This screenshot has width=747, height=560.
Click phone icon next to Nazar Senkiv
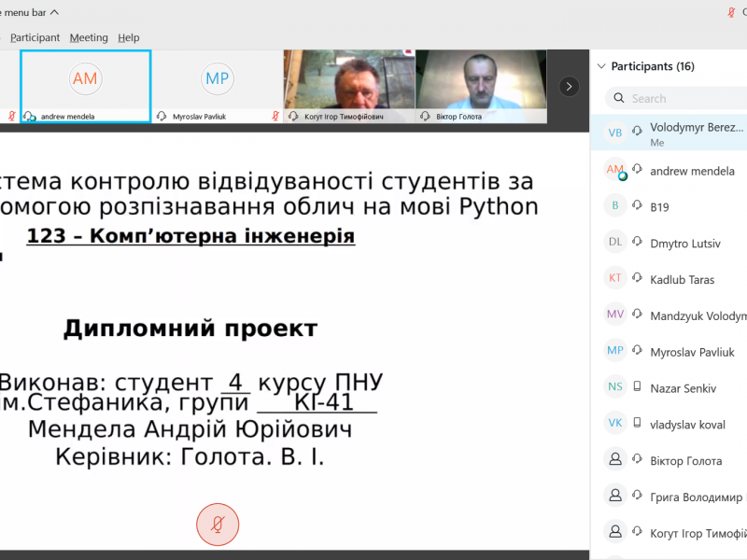639,387
